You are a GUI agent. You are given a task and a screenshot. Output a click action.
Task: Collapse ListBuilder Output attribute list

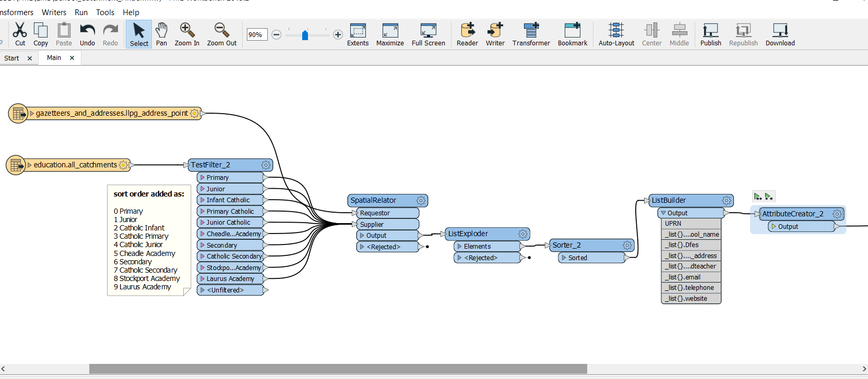pyautogui.click(x=663, y=213)
